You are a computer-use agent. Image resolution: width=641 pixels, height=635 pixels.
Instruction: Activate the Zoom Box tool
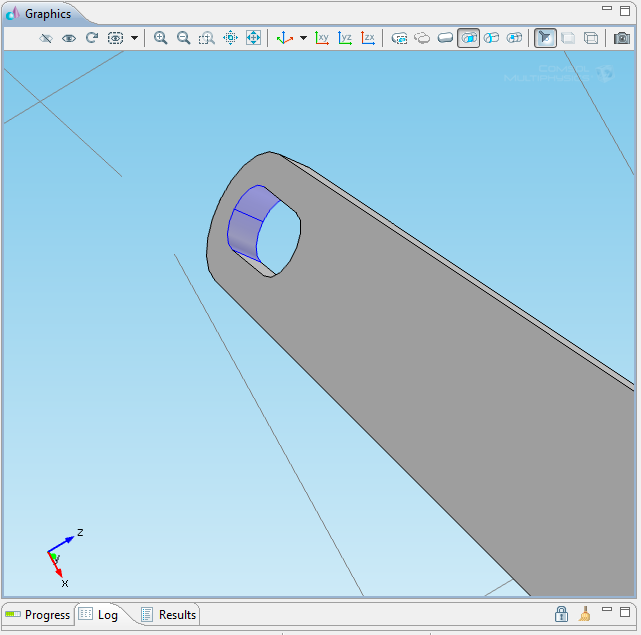[x=207, y=38]
